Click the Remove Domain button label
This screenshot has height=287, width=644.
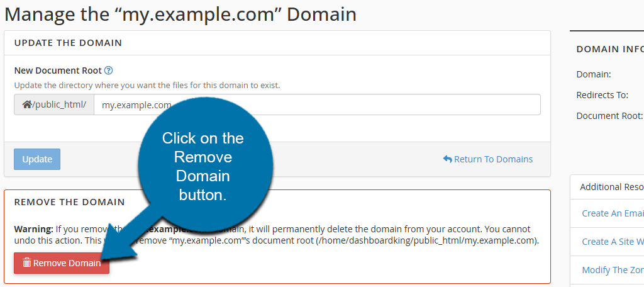(x=67, y=263)
